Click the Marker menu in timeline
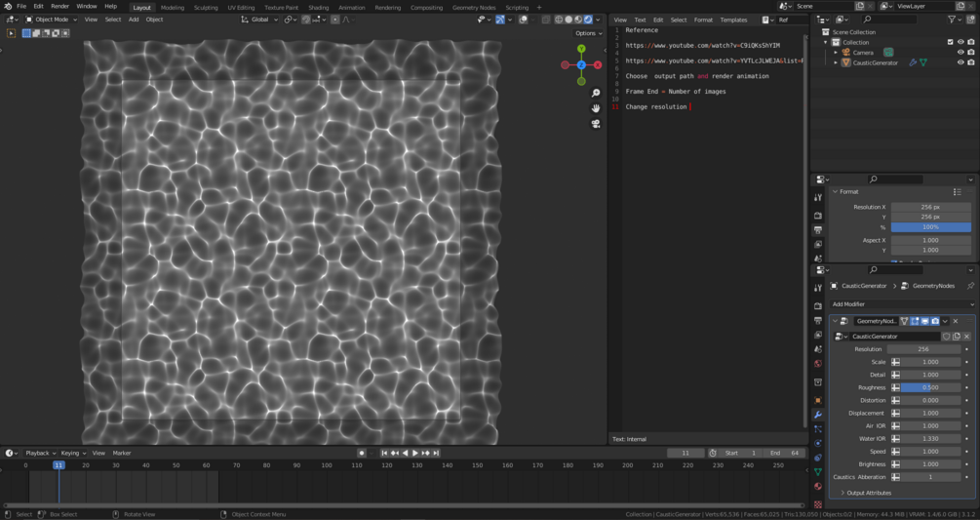 coord(121,453)
